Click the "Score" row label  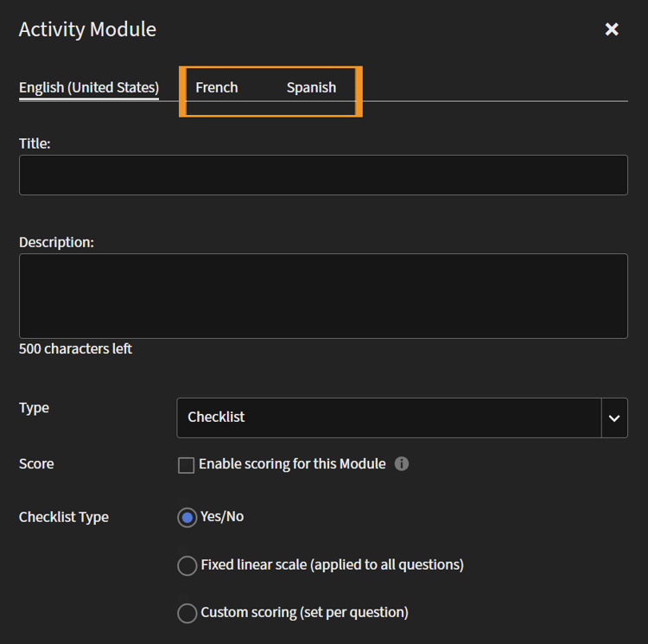click(x=36, y=464)
